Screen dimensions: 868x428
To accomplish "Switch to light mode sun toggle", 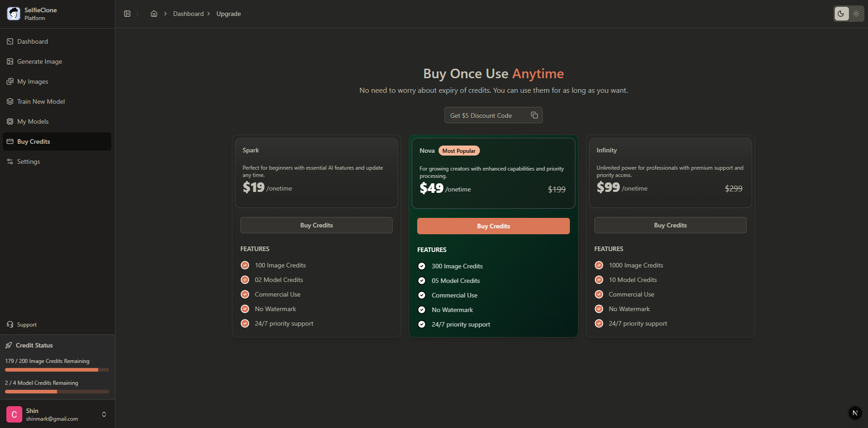I will point(856,14).
